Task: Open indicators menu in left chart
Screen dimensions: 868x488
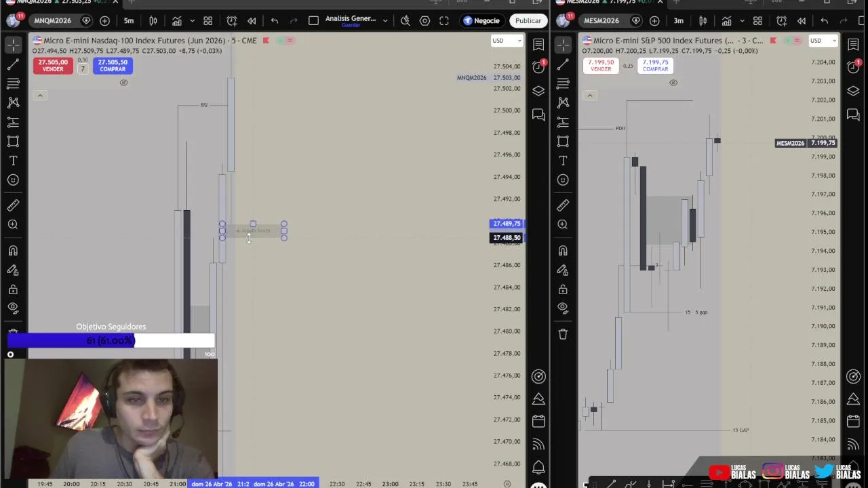Action: coord(177,21)
